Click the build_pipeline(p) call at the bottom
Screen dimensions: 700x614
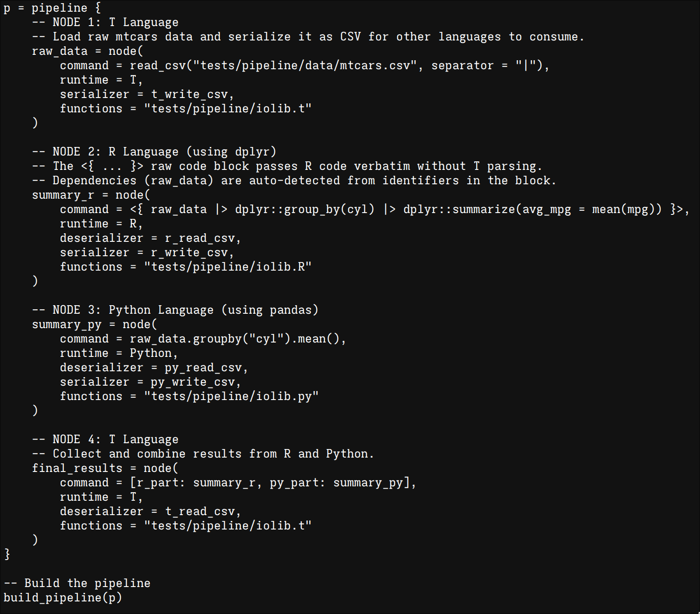coord(62,598)
